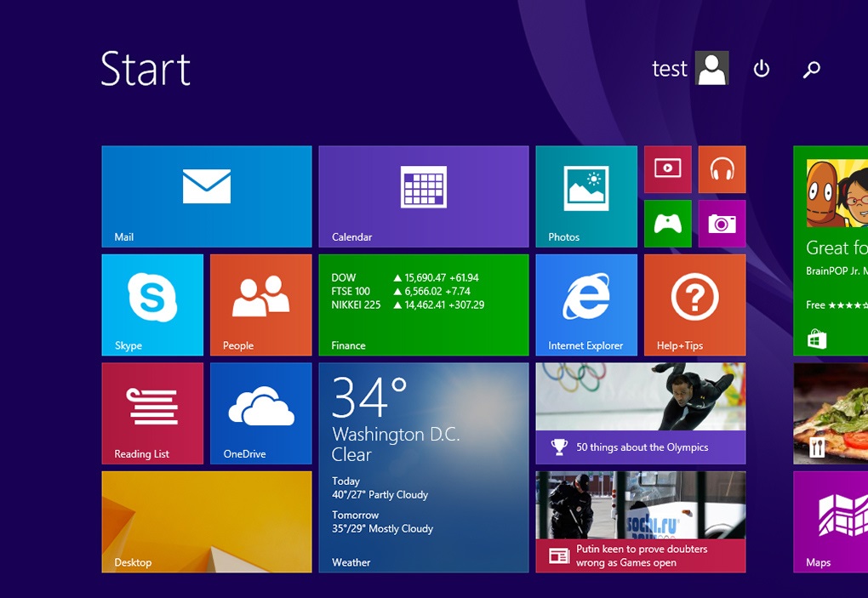The height and width of the screenshot is (598, 868).
Task: Click the 34° temperature reading
Action: (369, 396)
